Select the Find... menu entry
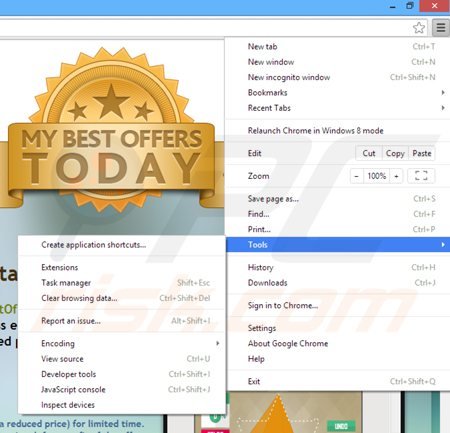450x433 pixels. 338,214
